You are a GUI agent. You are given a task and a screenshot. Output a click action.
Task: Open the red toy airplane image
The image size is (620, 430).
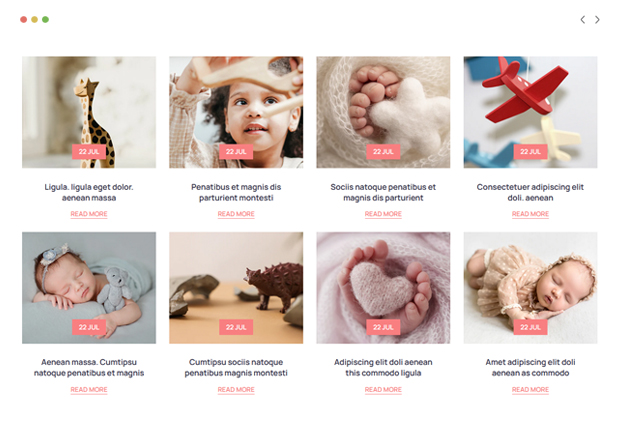click(x=530, y=112)
